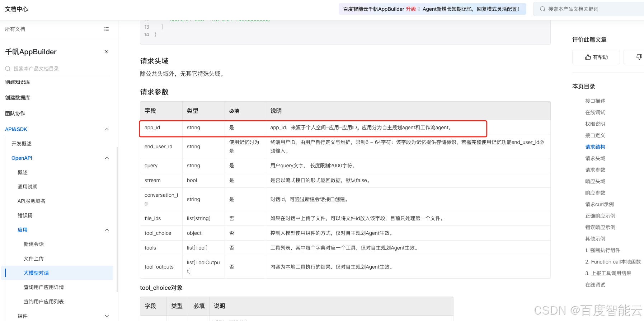Screen dimensions: 644x321
Task: Jump to 响应头域 in page contents
Action: pos(595,181)
